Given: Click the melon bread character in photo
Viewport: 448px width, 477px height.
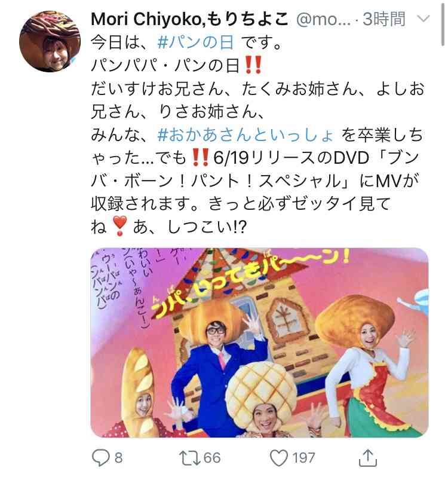Looking at the screenshot, I should pyautogui.click(x=262, y=400).
